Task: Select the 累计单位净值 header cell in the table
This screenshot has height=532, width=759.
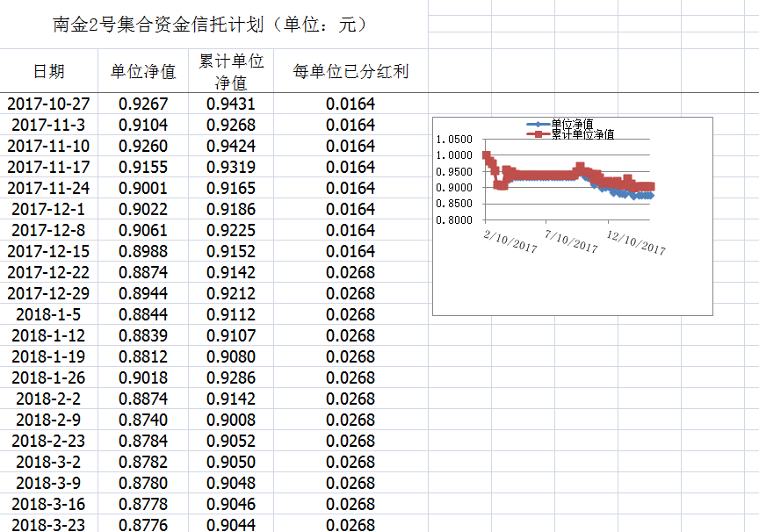Action: click(x=231, y=71)
